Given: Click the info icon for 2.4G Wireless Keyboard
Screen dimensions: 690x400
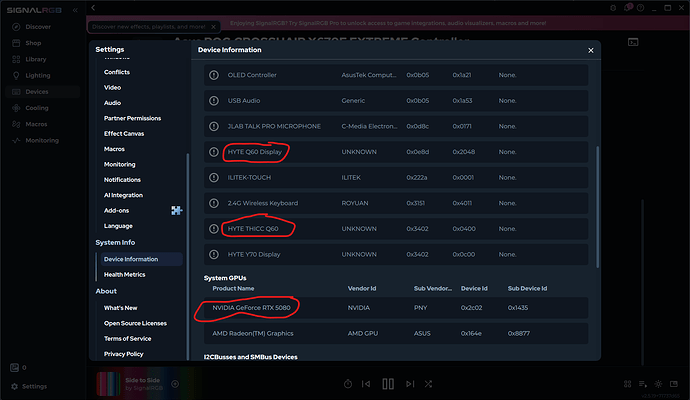Looking at the screenshot, I should point(214,203).
